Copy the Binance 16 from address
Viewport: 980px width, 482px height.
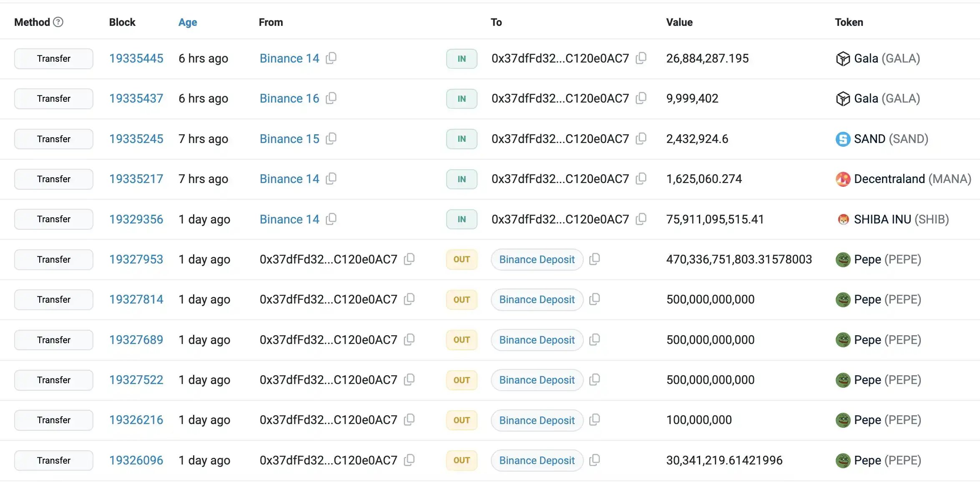pyautogui.click(x=331, y=98)
